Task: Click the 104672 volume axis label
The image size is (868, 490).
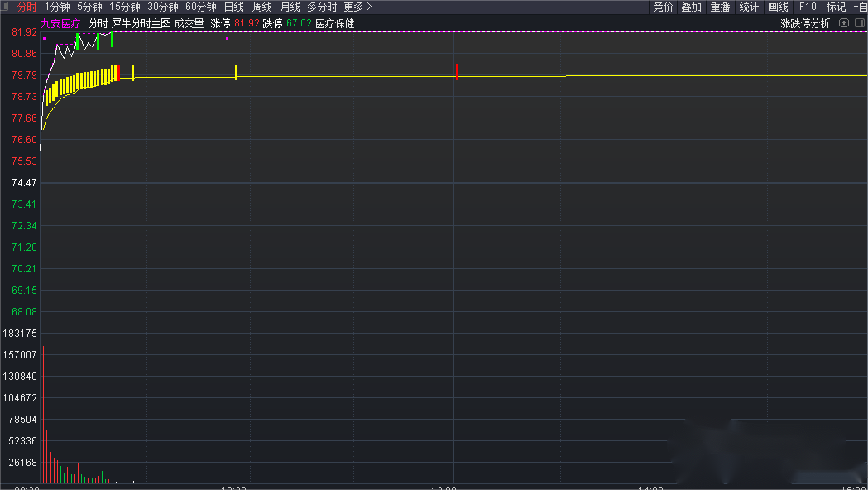Action: click(x=20, y=398)
